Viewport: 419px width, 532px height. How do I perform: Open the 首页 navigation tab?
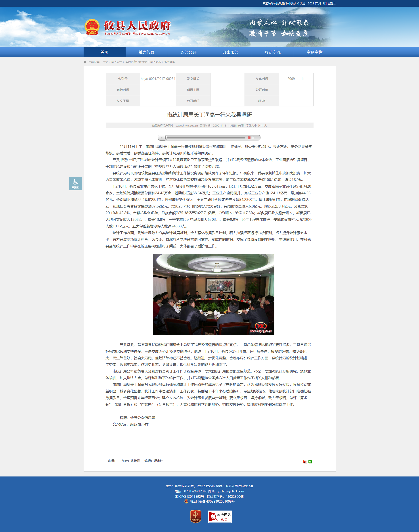(x=105, y=52)
